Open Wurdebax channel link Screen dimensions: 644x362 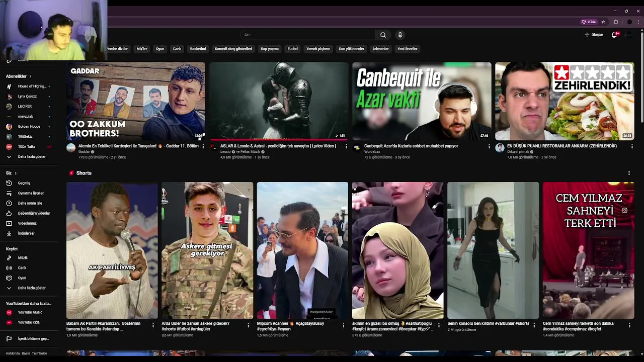(372, 151)
